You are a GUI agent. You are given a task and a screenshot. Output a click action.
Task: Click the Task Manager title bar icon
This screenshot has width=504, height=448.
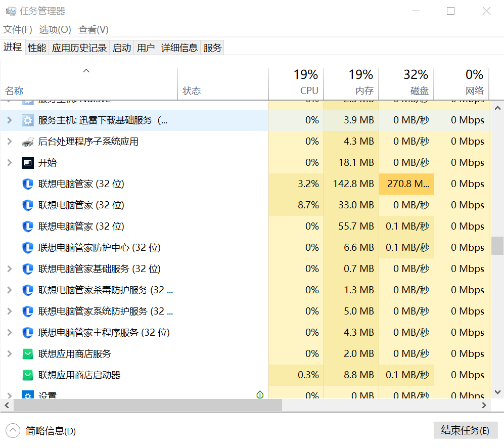pos(11,11)
